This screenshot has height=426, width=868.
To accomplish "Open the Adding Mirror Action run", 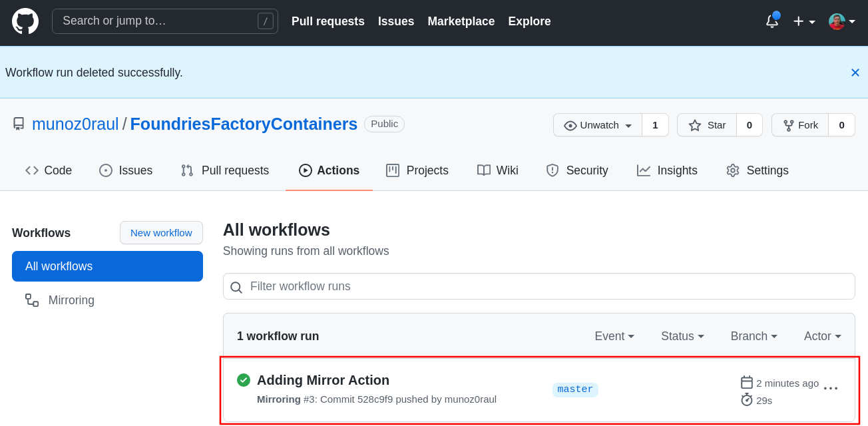I will 323,380.
